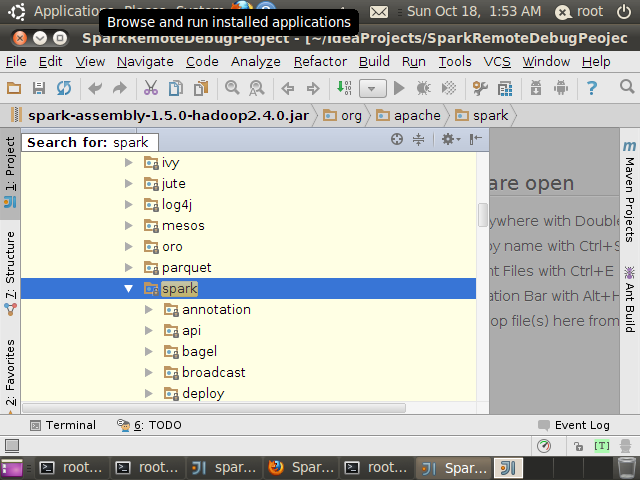Viewport: 640px width, 480px height.
Task: Click the Collapse All icon in Project panel
Action: coord(418,139)
